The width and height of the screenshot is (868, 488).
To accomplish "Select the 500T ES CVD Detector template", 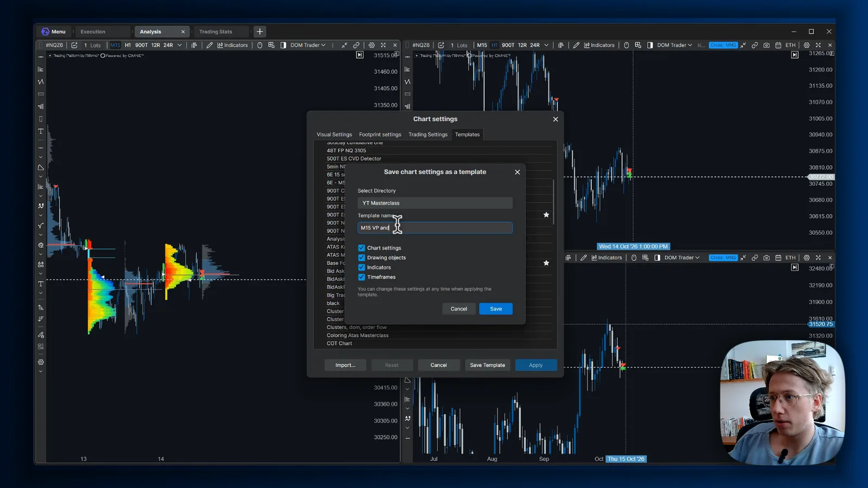I will [354, 158].
